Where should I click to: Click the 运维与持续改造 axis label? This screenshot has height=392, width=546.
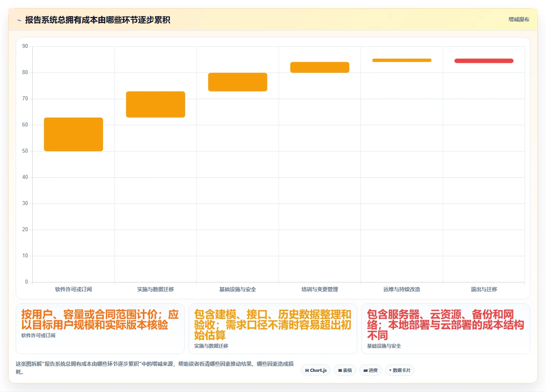point(402,289)
